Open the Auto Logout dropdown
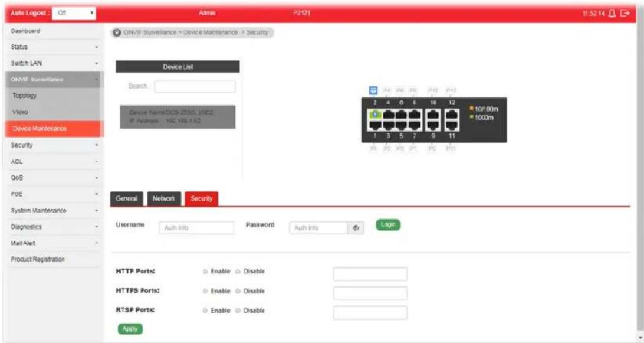 coord(74,13)
